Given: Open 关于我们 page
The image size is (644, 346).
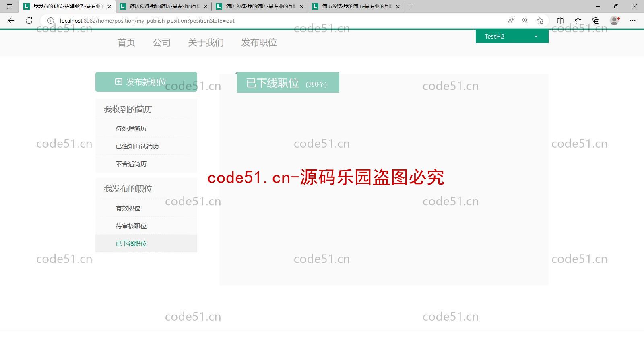Looking at the screenshot, I should coord(206,43).
